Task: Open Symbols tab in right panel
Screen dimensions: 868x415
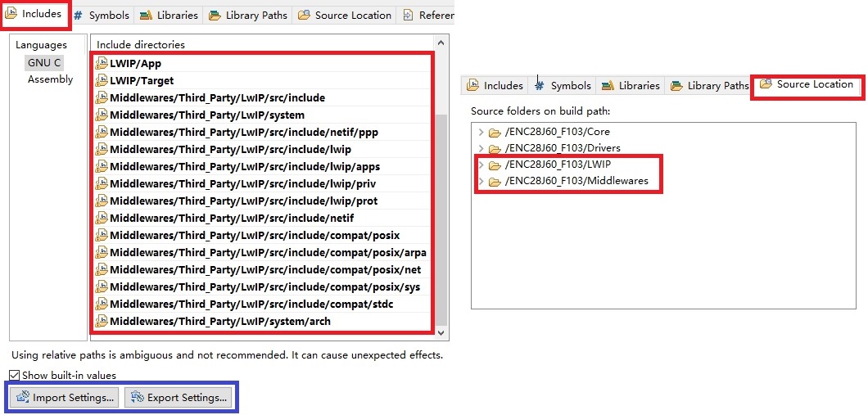Action: (x=563, y=86)
